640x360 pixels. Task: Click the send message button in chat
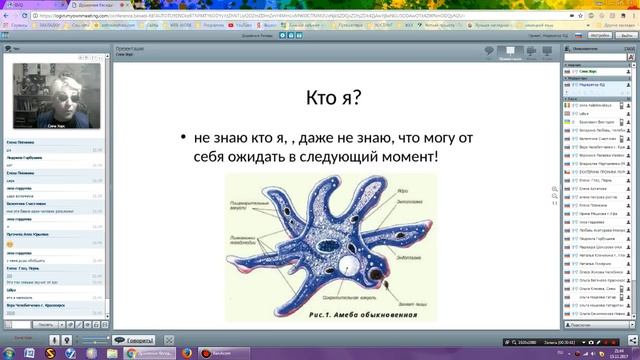point(46,325)
